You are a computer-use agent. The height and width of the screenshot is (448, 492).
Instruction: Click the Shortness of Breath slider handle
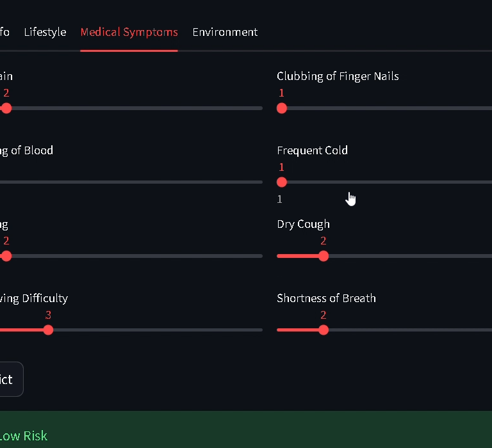point(324,330)
